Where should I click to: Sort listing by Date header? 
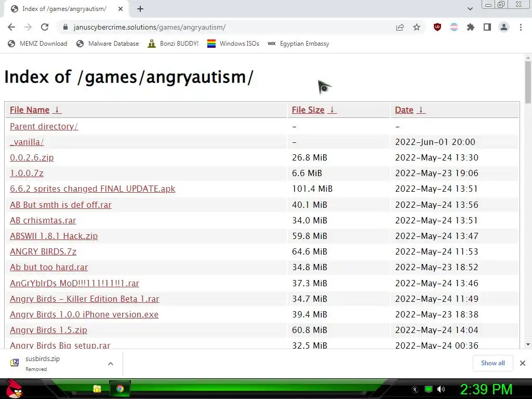tap(404, 110)
